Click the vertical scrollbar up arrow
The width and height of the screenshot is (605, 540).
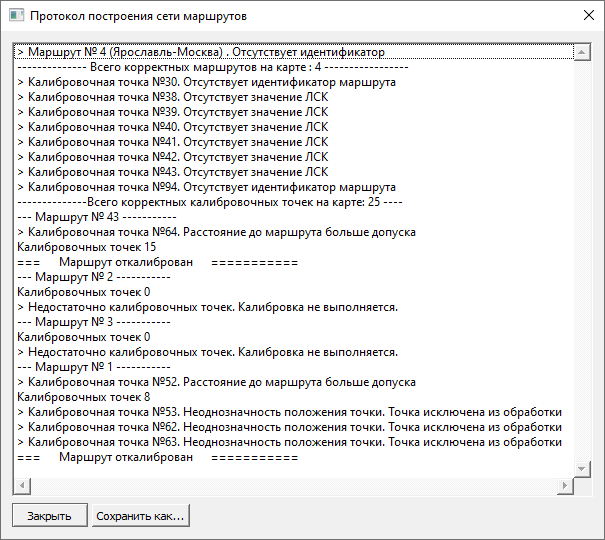click(582, 52)
